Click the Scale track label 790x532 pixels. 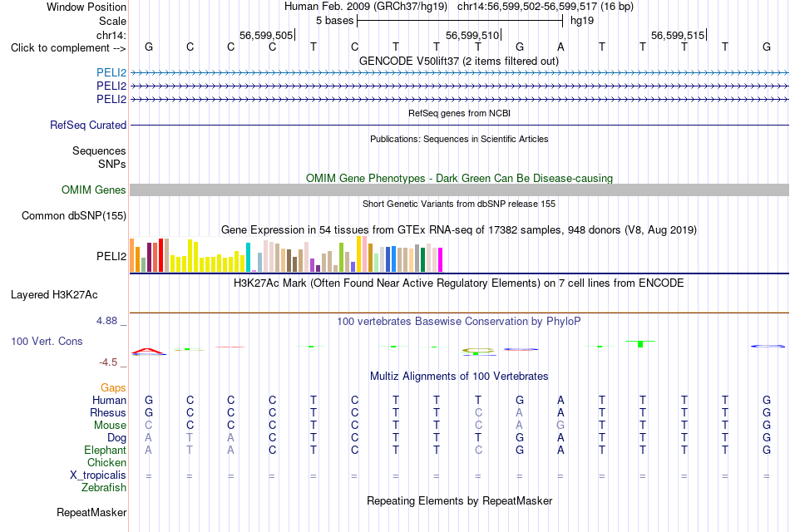pyautogui.click(x=112, y=21)
